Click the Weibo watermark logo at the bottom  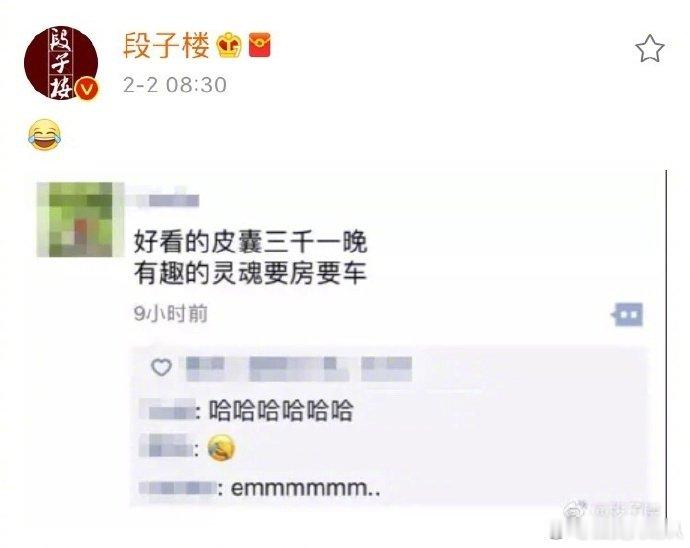pos(575,510)
